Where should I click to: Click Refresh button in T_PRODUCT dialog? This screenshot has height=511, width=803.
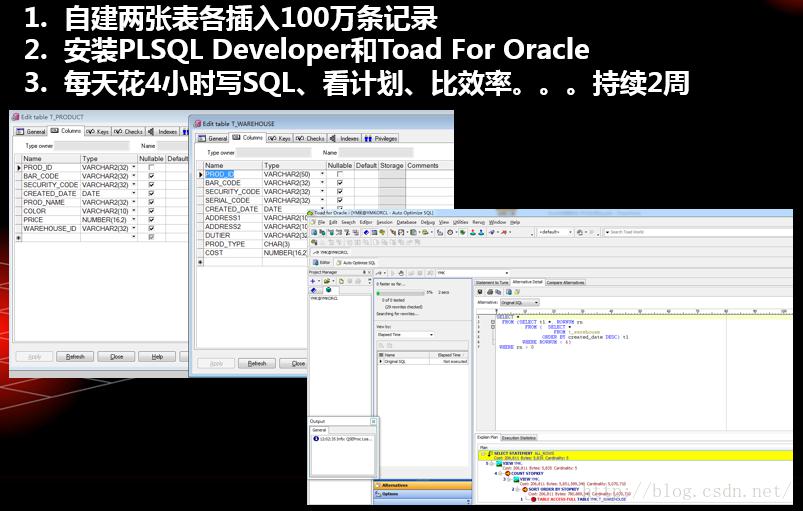click(75, 357)
